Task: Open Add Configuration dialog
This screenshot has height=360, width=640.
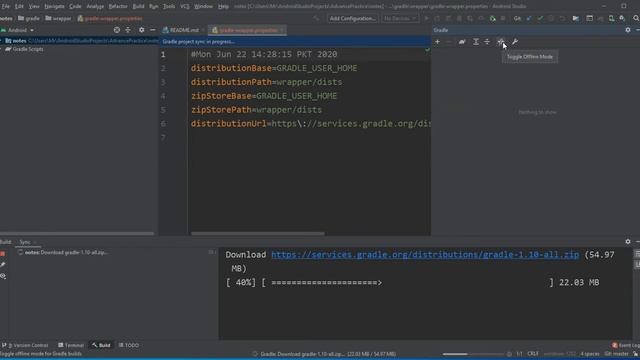Action: pyautogui.click(x=352, y=18)
